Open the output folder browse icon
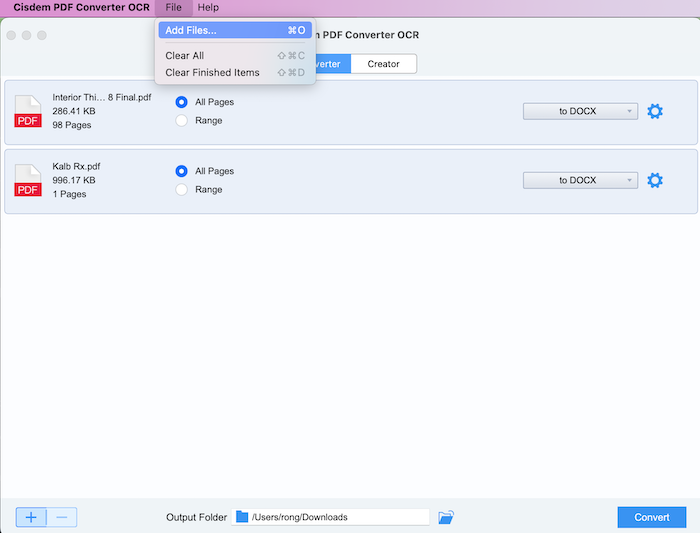Image resolution: width=700 pixels, height=533 pixels. tap(446, 517)
